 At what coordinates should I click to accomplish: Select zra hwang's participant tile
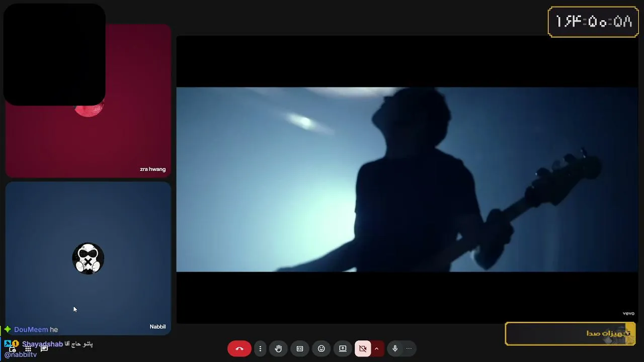(88, 101)
